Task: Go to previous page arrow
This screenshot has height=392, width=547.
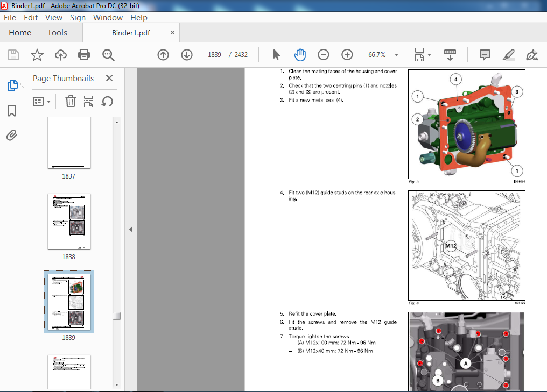Action: 163,55
